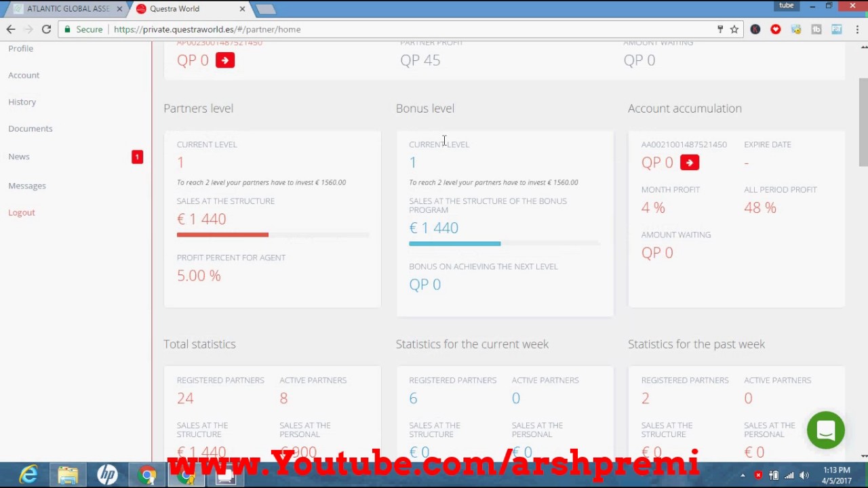Open the red heart browser extension
The height and width of the screenshot is (488, 868).
[776, 29]
